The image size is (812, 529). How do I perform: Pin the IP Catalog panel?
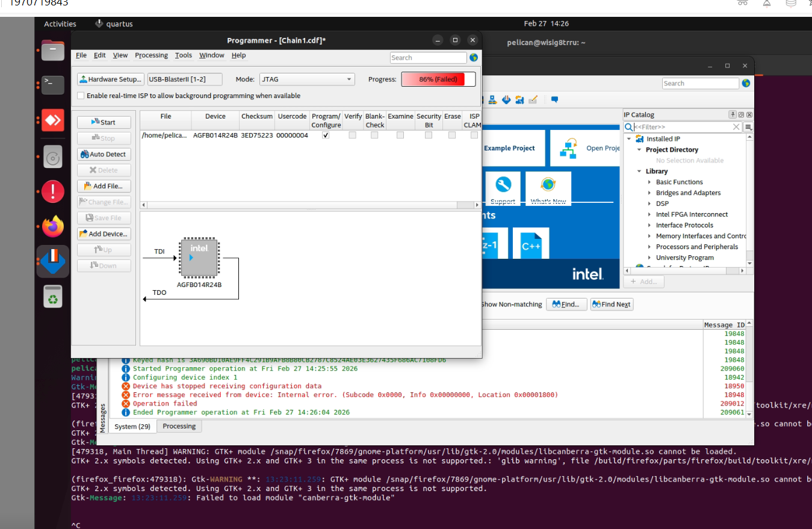(733, 114)
